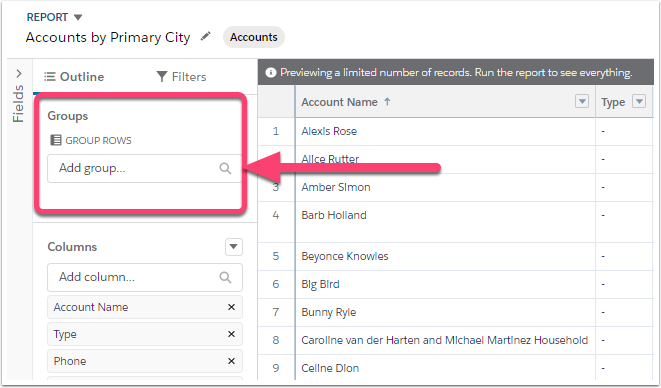Open the Account Name column header dropdown
Viewport: 661px width, 388px height.
(x=582, y=102)
